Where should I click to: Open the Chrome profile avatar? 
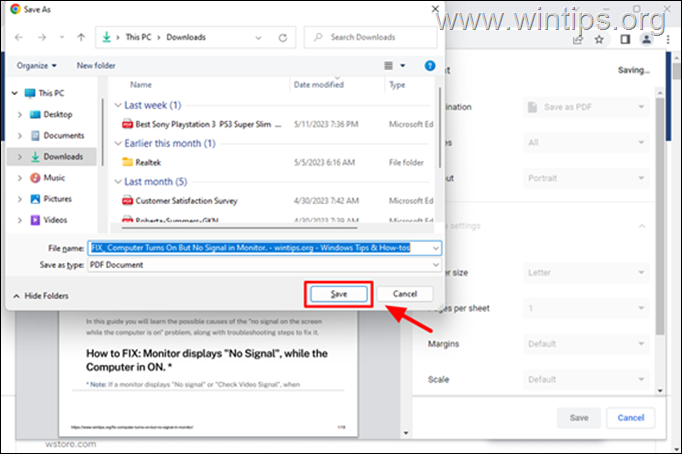point(647,40)
